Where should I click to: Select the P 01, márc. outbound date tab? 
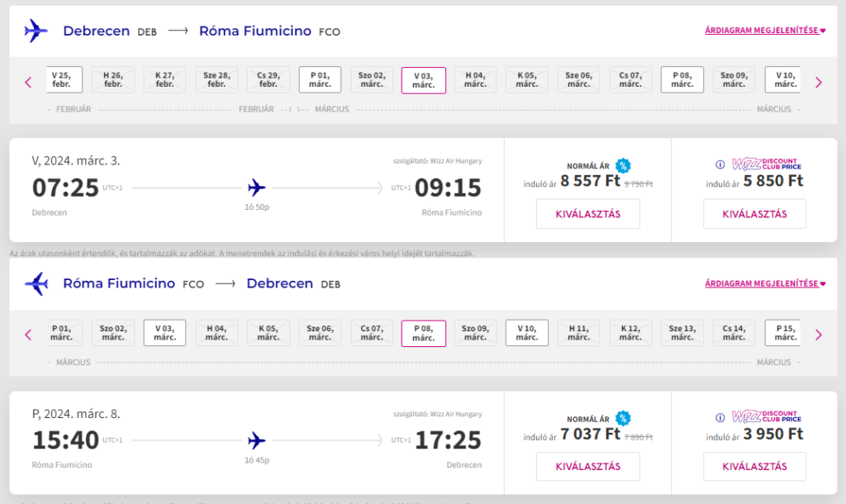point(320,79)
